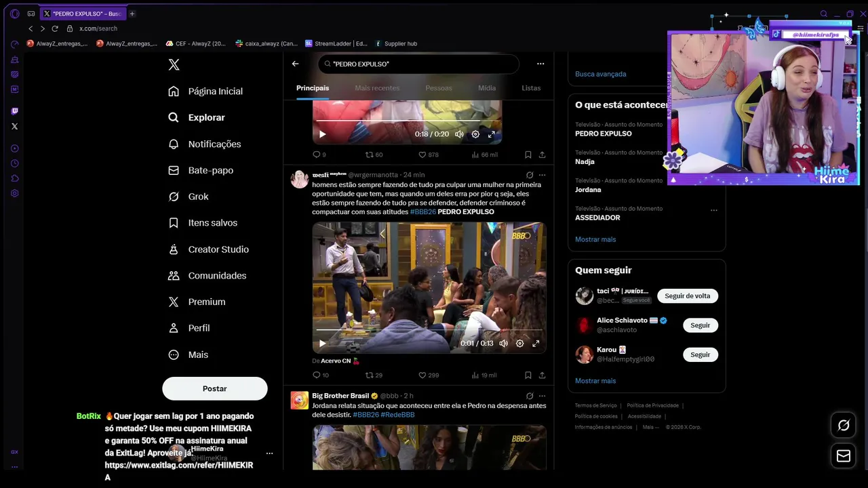Focus the "PEDRO EXPULSO" search field
The image size is (868, 488).
click(x=418, y=64)
